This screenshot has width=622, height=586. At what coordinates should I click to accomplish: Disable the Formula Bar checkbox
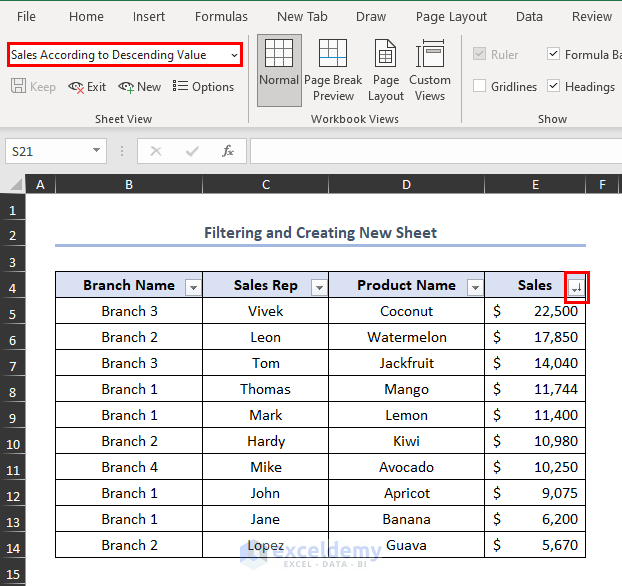tap(554, 54)
